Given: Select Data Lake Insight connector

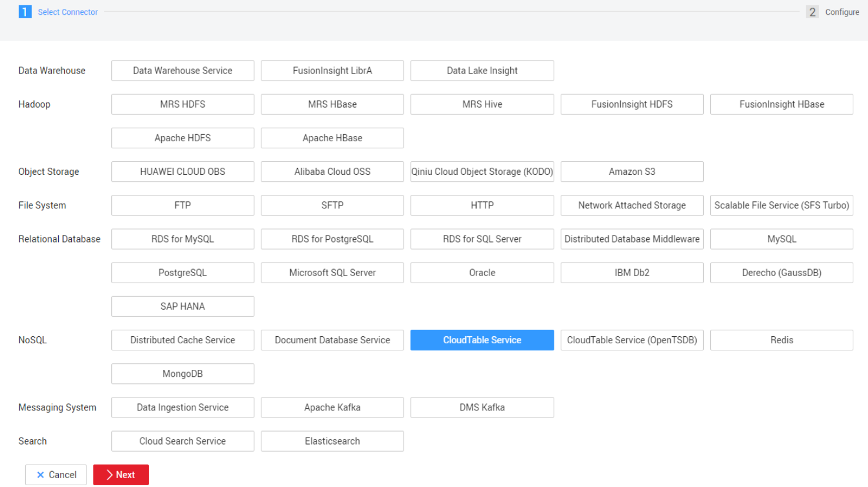Looking at the screenshot, I should tap(482, 71).
